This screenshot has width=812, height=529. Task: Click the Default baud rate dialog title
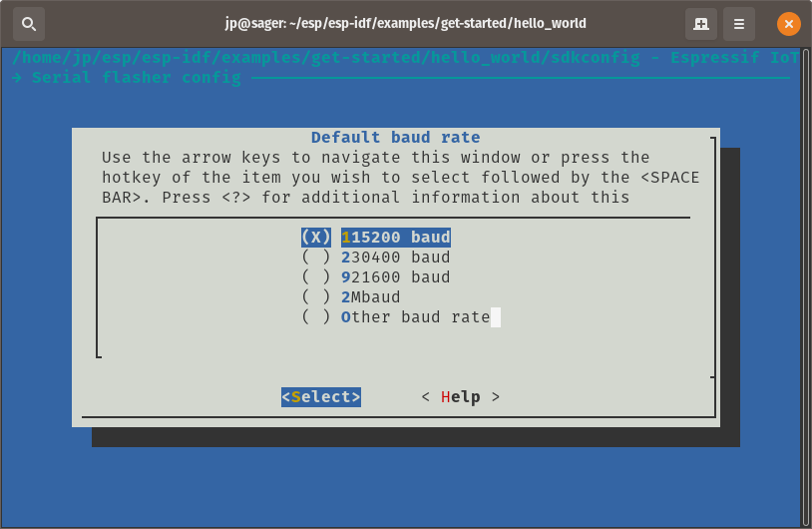pos(396,138)
